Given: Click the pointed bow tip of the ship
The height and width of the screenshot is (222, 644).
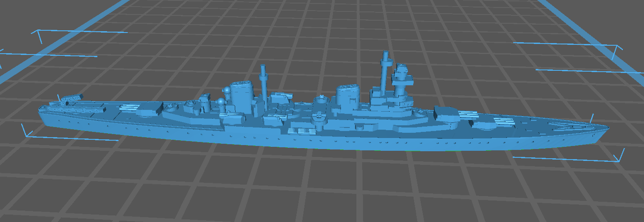Looking at the screenshot, I should point(607,128).
